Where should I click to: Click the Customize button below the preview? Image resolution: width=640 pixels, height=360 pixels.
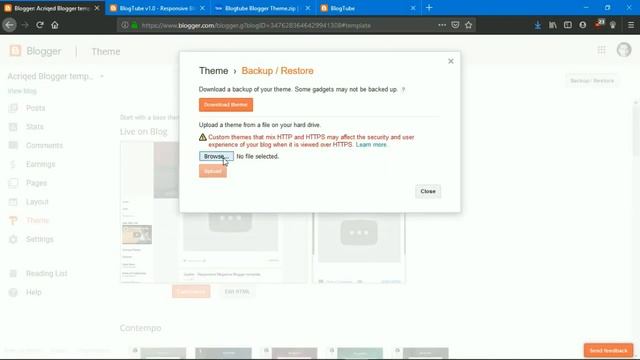pos(191,291)
